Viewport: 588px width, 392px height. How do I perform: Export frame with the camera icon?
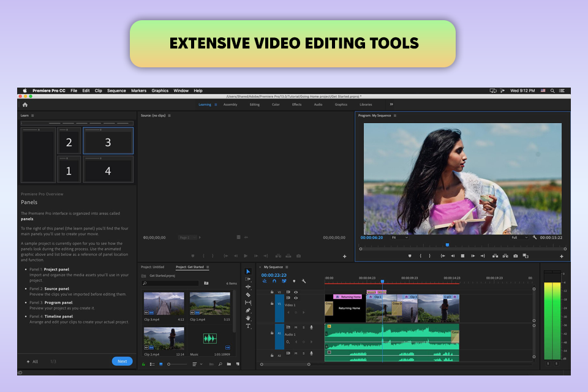[x=516, y=256]
